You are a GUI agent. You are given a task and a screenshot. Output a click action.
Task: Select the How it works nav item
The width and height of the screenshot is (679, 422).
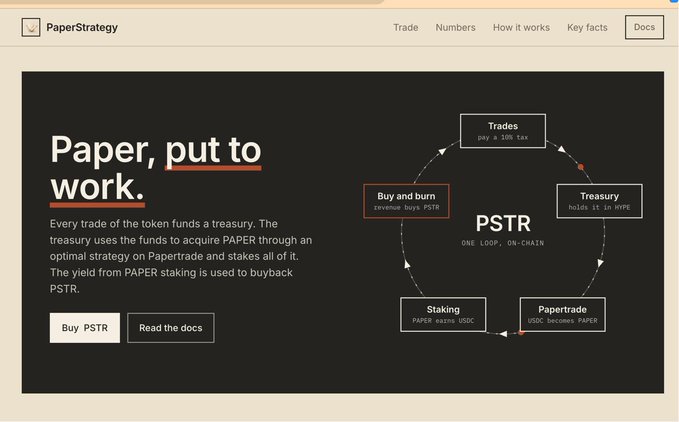coord(521,27)
